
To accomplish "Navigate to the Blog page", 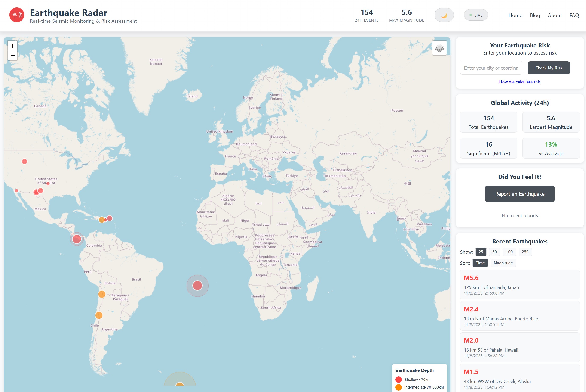I will tap(535, 15).
